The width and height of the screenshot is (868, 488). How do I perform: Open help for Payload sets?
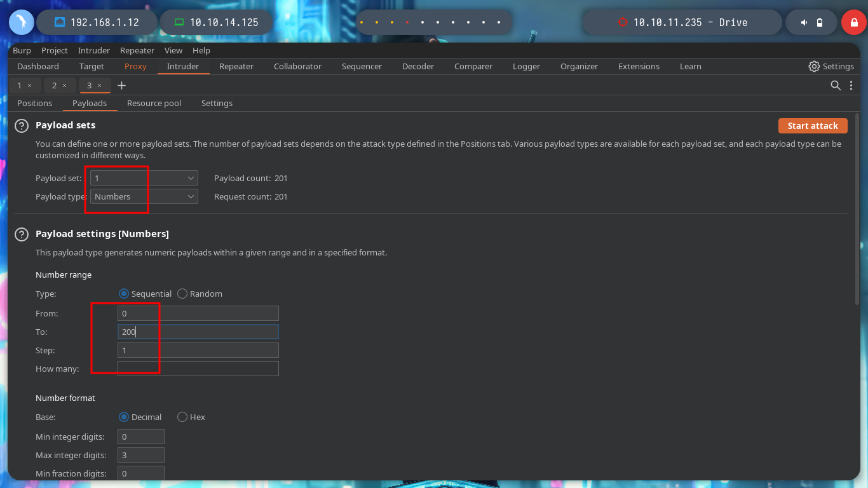[x=22, y=126]
